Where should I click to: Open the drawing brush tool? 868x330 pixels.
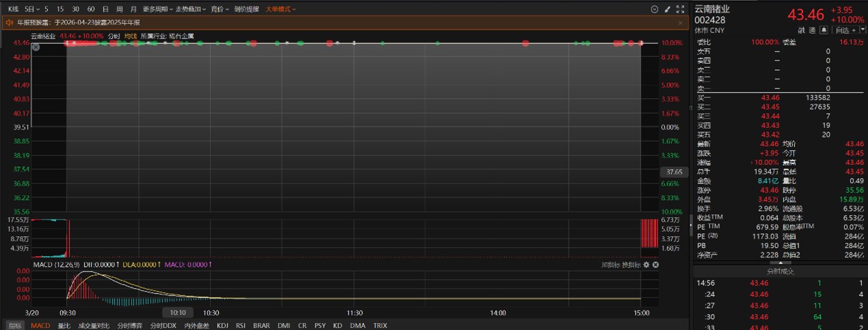click(667, 9)
